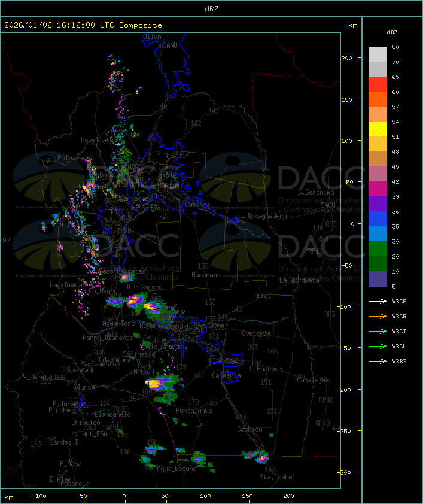Select the green VBCU arrow in legend
Viewport: 423px width, 504px height.
point(378,347)
